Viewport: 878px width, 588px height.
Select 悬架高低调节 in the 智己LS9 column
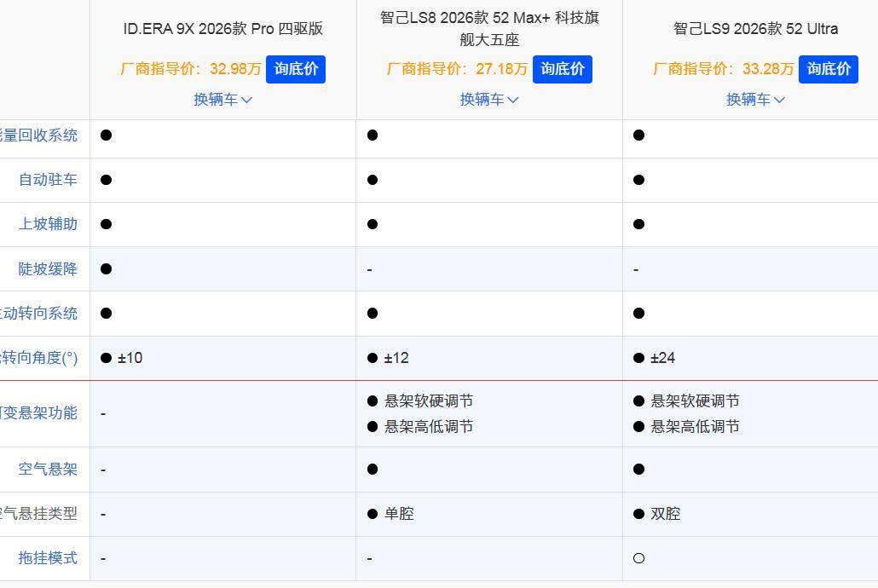click(695, 427)
